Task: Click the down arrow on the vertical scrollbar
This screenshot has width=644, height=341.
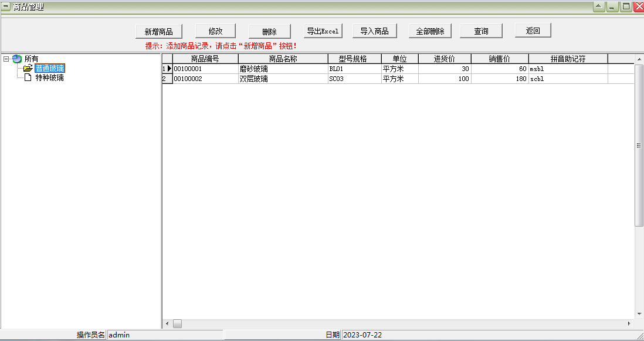Action: (x=639, y=313)
